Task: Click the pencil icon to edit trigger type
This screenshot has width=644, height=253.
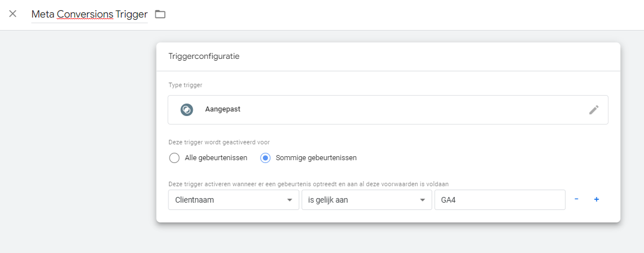Action: tap(594, 110)
